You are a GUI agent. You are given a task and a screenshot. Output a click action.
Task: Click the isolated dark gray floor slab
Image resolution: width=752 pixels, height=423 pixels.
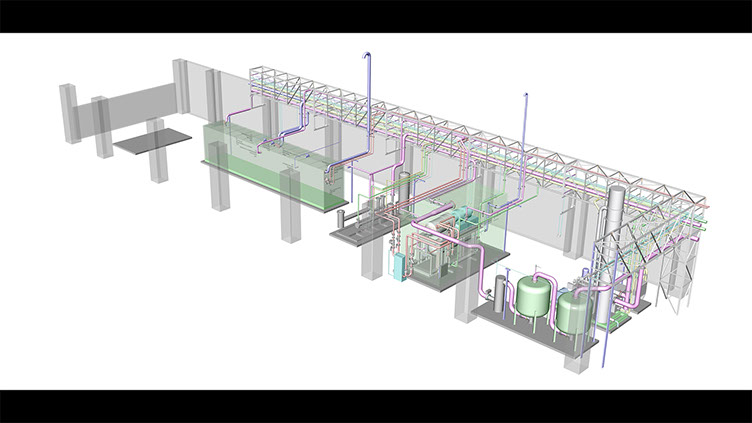pos(151,140)
